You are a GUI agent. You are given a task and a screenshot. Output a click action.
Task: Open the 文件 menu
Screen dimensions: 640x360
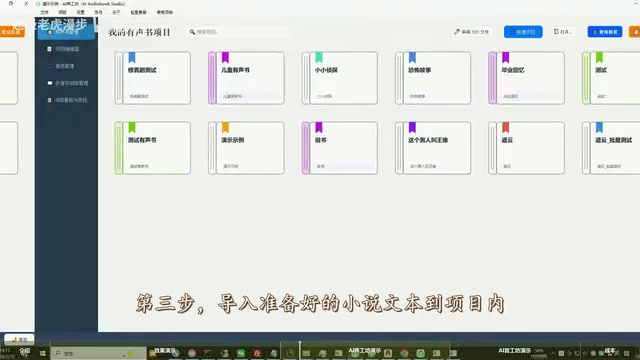coord(44,12)
